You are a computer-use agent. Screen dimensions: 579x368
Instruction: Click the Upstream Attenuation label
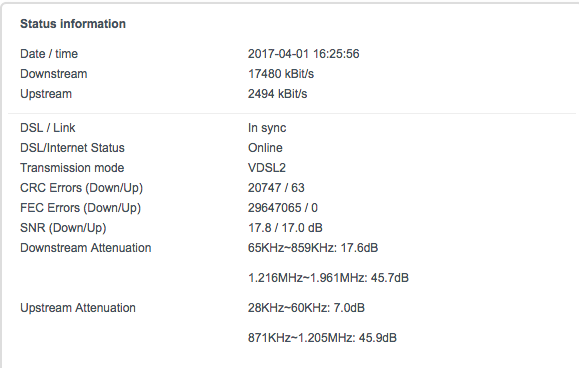78,308
